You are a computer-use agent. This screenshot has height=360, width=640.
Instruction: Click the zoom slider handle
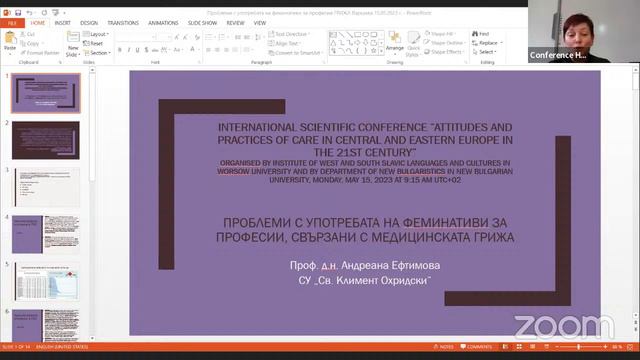[x=579, y=347]
